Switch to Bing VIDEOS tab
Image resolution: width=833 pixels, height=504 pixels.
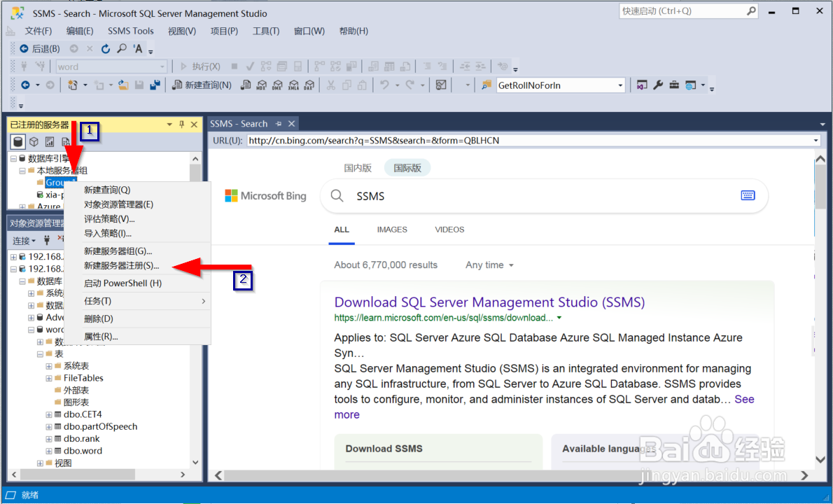[449, 230]
